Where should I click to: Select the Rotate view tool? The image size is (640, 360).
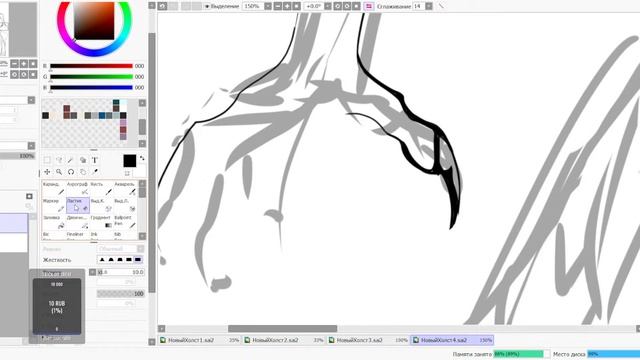click(x=71, y=172)
